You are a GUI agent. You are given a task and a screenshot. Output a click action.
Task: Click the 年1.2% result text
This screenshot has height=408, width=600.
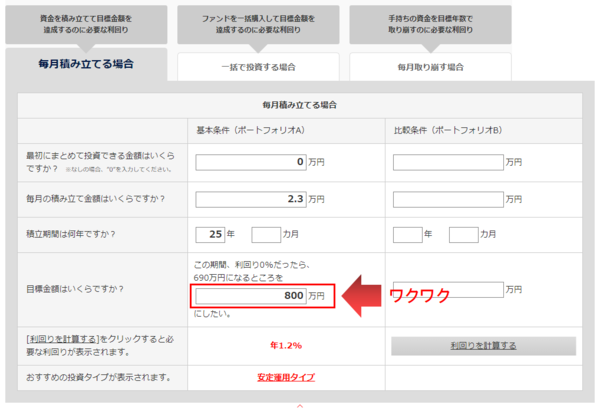point(286,346)
